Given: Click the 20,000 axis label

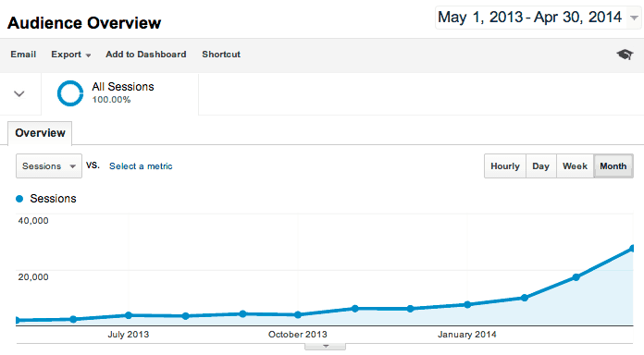Looking at the screenshot, I should point(33,277).
